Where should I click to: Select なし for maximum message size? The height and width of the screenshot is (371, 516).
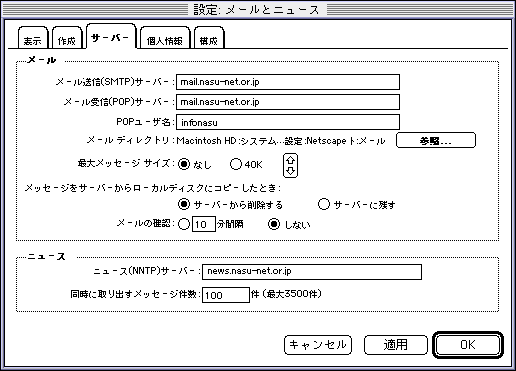tap(184, 164)
